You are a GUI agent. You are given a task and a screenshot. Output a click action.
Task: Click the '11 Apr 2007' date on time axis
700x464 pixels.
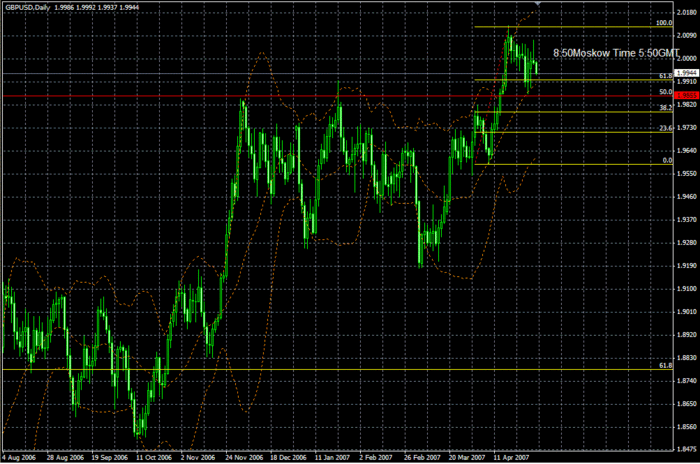coord(511,458)
